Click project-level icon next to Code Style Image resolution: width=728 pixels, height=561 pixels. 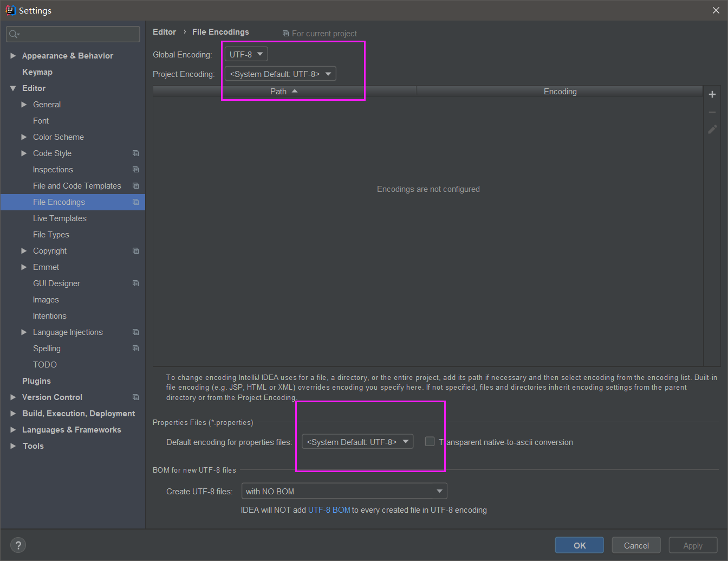click(136, 153)
